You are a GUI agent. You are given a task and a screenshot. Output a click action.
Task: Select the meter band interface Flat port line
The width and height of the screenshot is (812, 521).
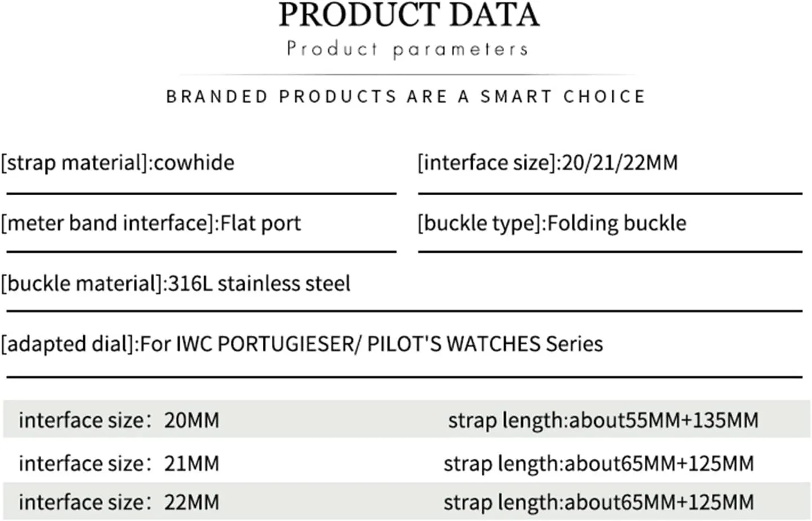tap(151, 223)
